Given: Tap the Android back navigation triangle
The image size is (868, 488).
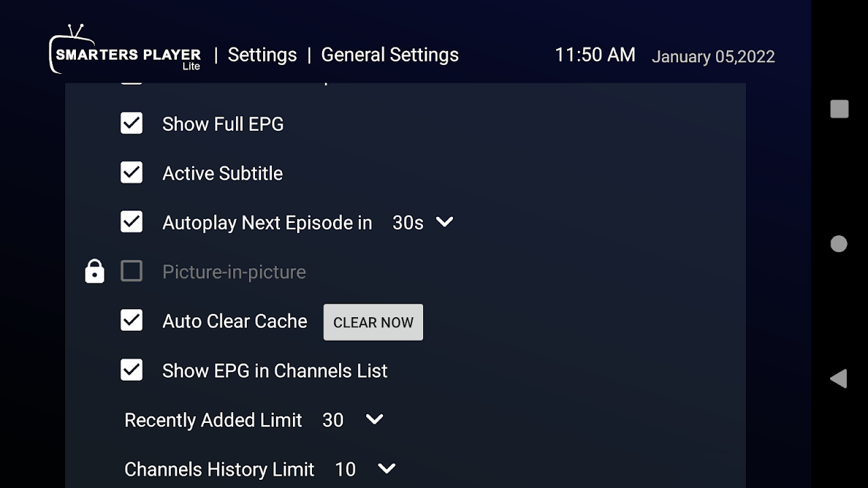Looking at the screenshot, I should (839, 378).
